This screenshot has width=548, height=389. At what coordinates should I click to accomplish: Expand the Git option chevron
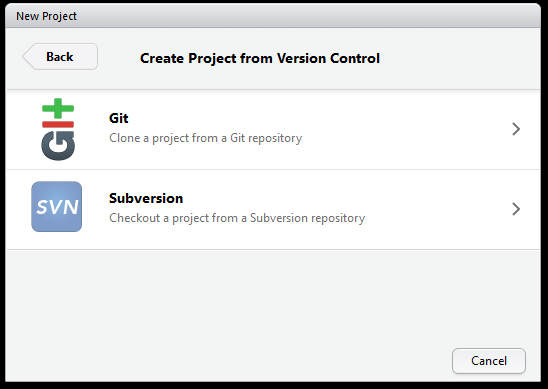click(516, 129)
